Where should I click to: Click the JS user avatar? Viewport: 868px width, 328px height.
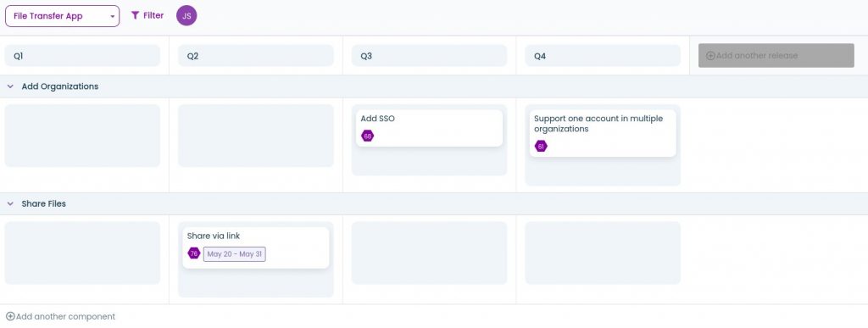186,15
